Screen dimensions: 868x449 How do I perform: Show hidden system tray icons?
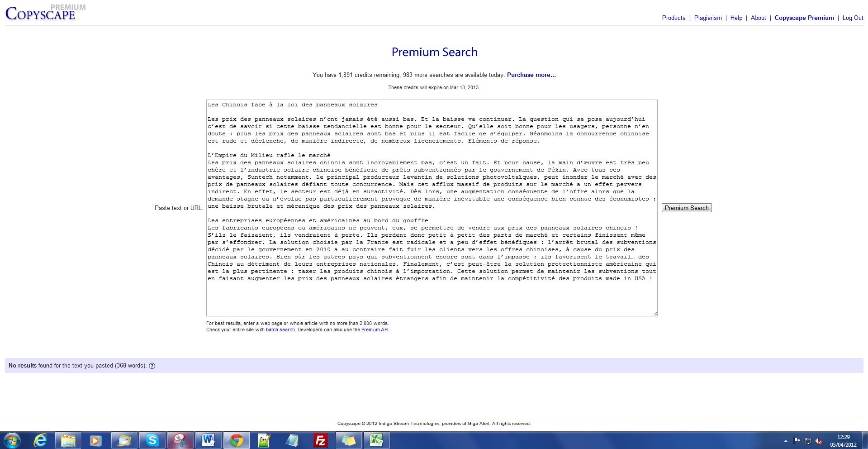(786, 441)
